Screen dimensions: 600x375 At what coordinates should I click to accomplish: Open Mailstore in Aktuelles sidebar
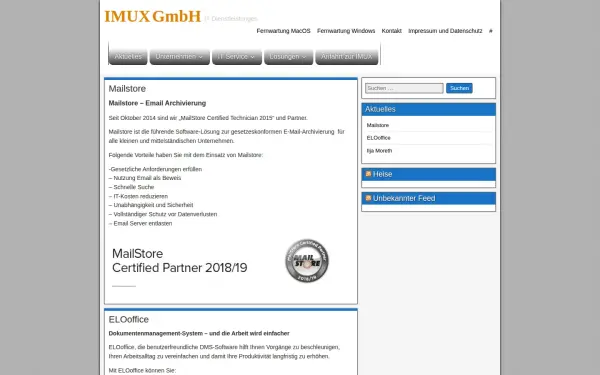click(x=378, y=125)
